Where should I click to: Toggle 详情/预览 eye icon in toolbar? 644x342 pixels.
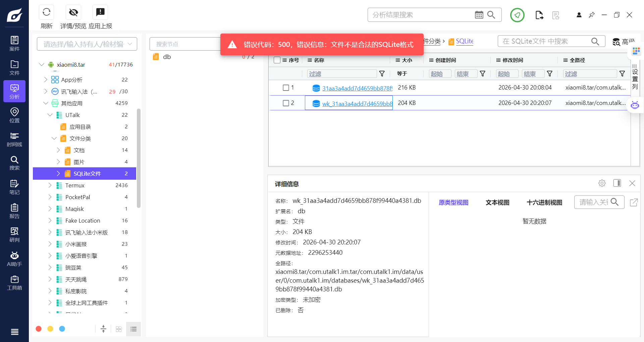click(x=73, y=12)
